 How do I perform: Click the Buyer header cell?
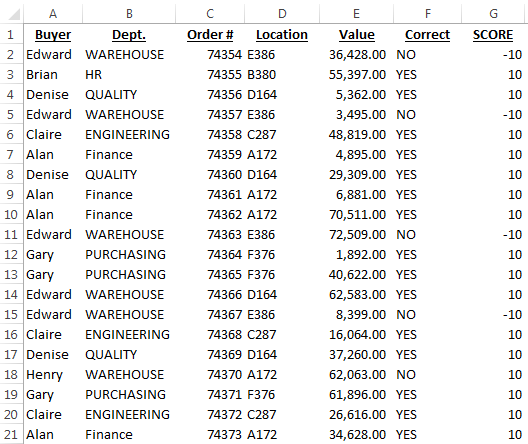pos(53,35)
